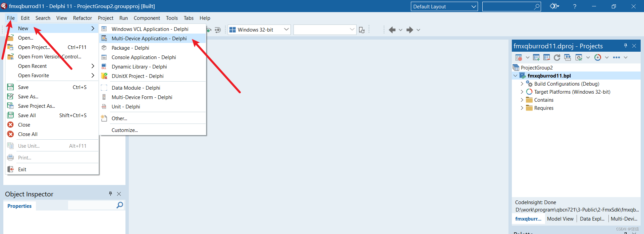Click the Save floppy icon
644x234 pixels.
[10, 87]
